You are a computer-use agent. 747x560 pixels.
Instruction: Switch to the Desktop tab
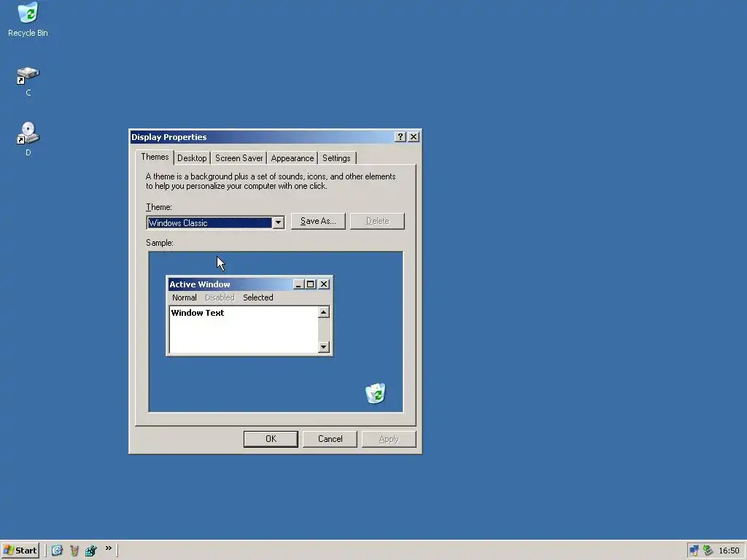click(x=192, y=158)
